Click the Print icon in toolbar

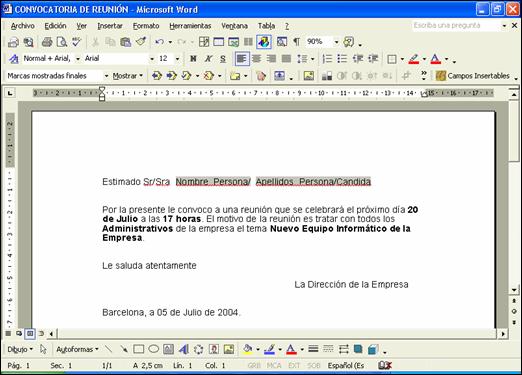click(47, 42)
